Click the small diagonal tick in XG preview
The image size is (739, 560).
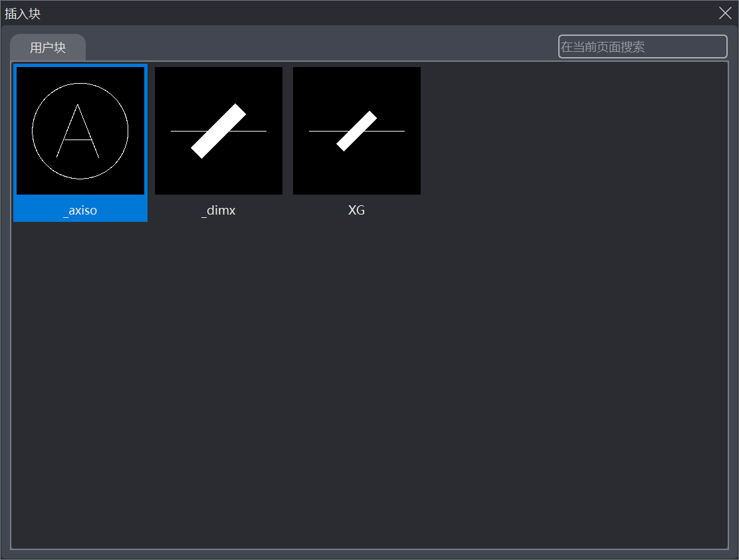[x=357, y=131]
